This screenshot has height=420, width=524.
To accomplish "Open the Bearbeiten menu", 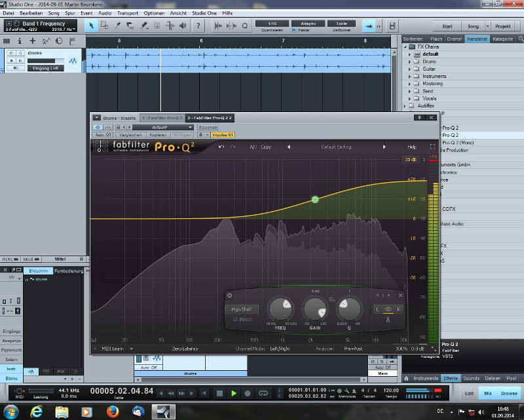I will [x=31, y=13].
